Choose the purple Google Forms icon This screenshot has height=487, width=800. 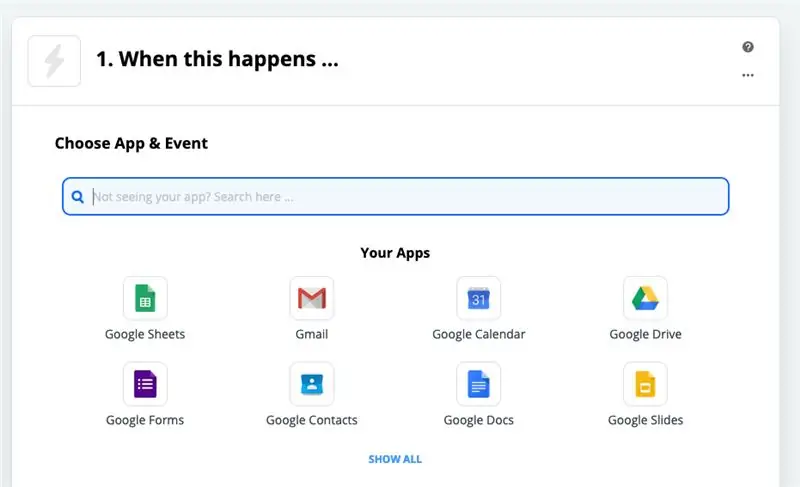pos(145,384)
